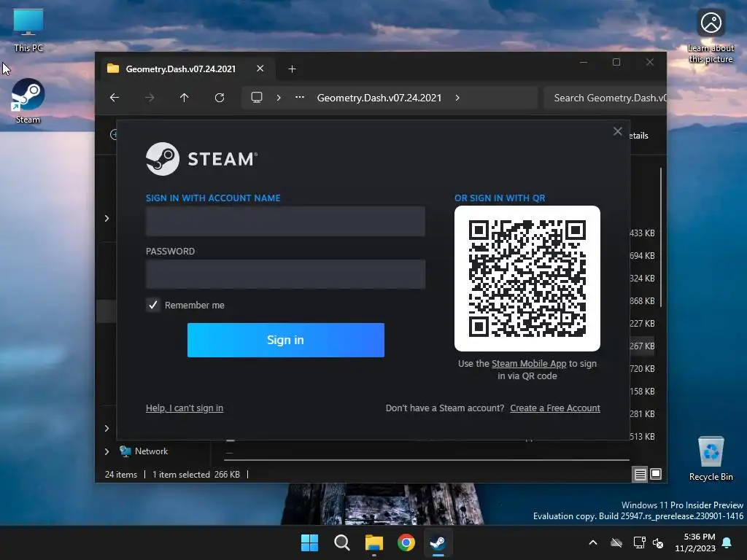
Task: Click Geometry.Dash.v07.24.2021 in the address bar
Action: point(379,98)
